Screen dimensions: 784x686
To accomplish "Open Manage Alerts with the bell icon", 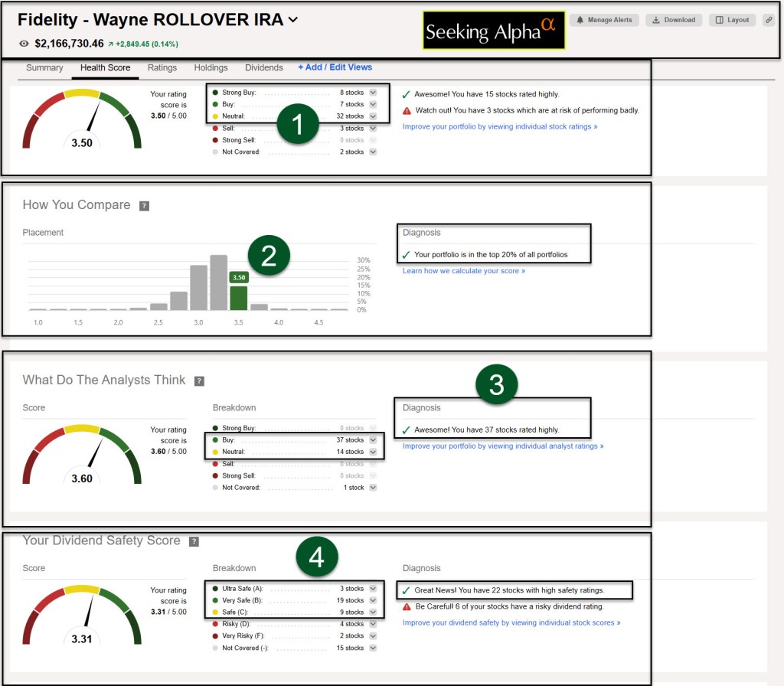I will click(x=605, y=20).
